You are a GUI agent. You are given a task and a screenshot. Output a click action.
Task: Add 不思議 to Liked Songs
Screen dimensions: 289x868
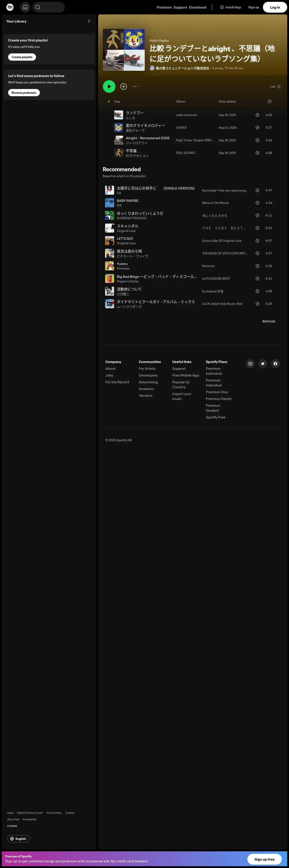257,153
